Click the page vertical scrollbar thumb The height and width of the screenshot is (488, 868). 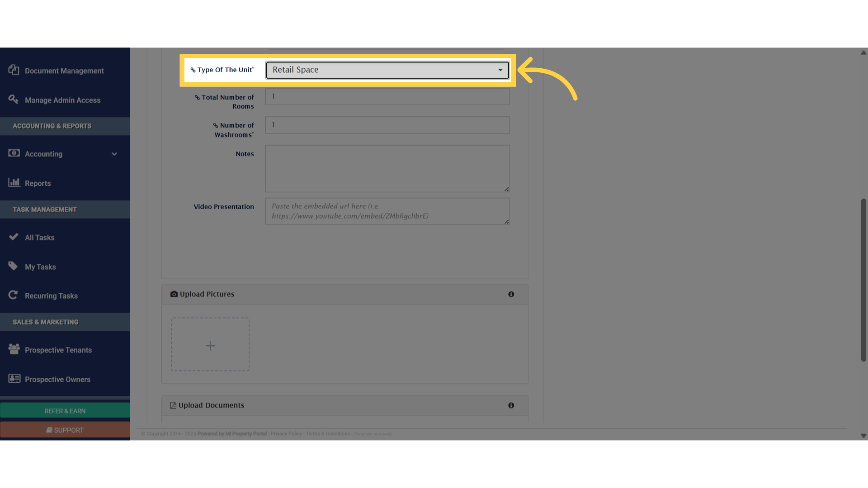(x=863, y=280)
